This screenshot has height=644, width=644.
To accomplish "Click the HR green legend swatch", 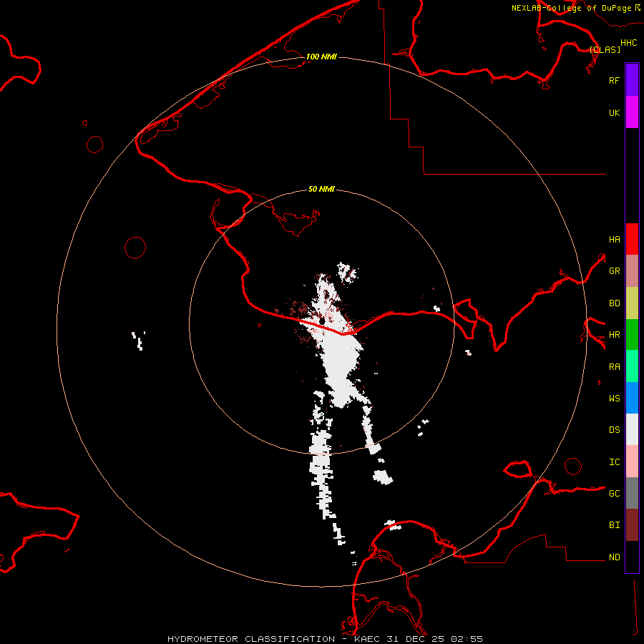I will coord(632,334).
